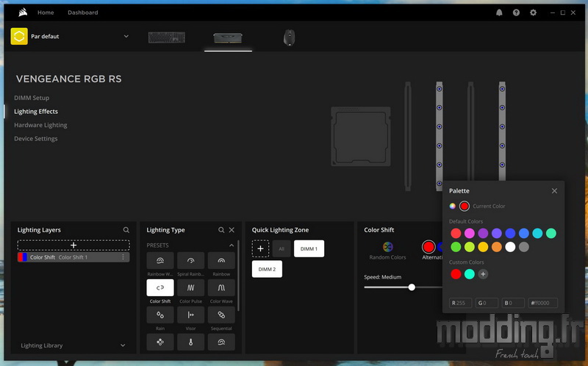Choose Color Shift preset
The image size is (588, 366).
coord(160,287)
